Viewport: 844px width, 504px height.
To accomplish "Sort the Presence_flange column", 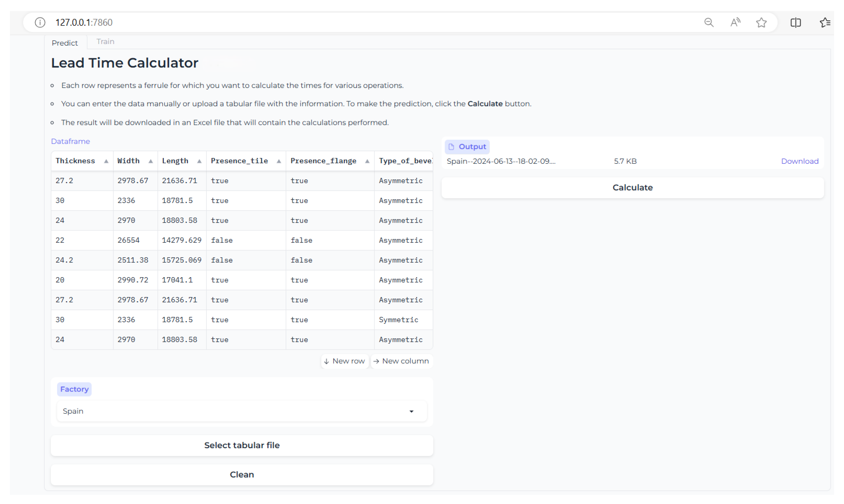I will [x=367, y=161].
